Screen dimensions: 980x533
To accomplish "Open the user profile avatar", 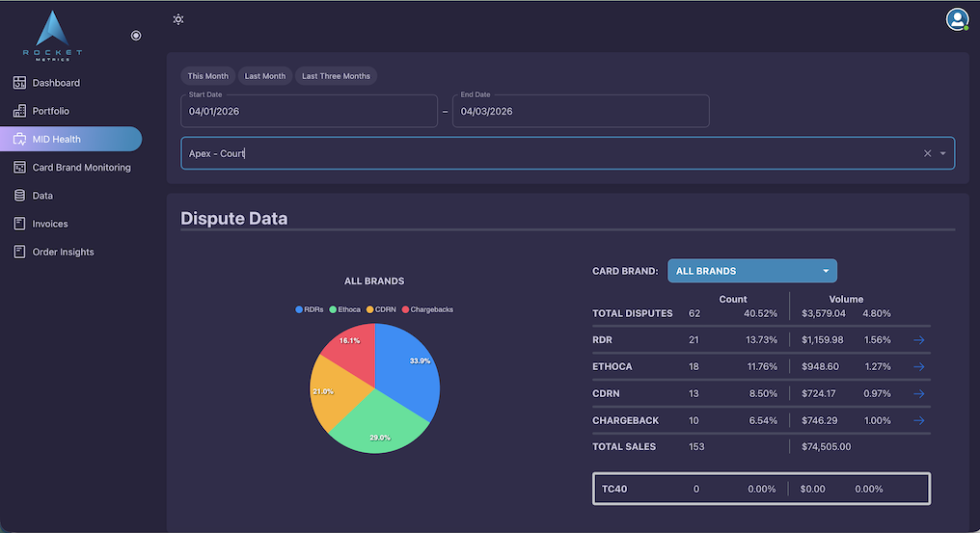I will 956,18.
